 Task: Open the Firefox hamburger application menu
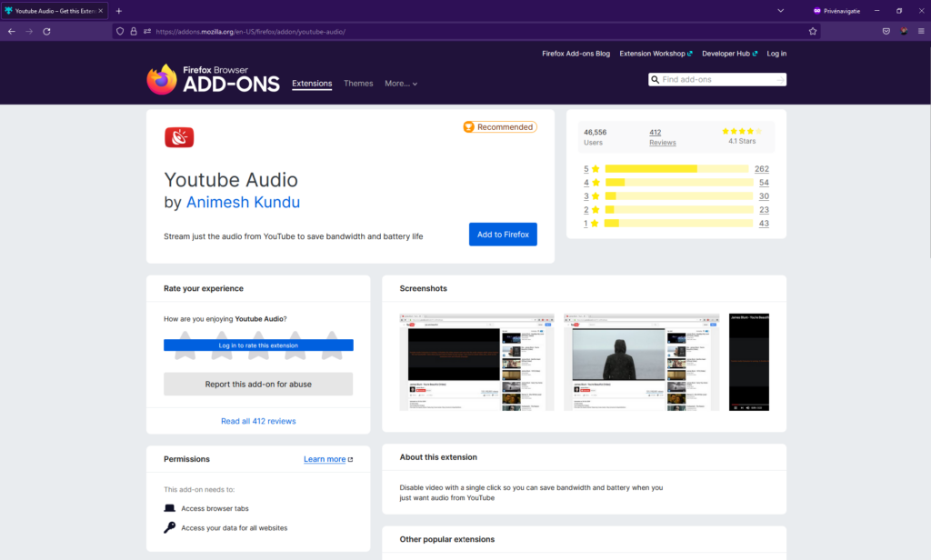921,32
